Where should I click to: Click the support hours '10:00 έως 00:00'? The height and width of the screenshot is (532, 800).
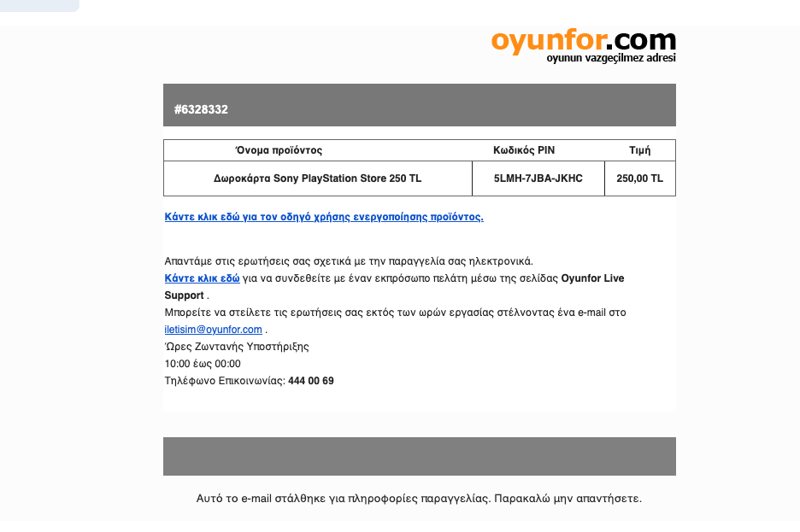click(x=203, y=364)
